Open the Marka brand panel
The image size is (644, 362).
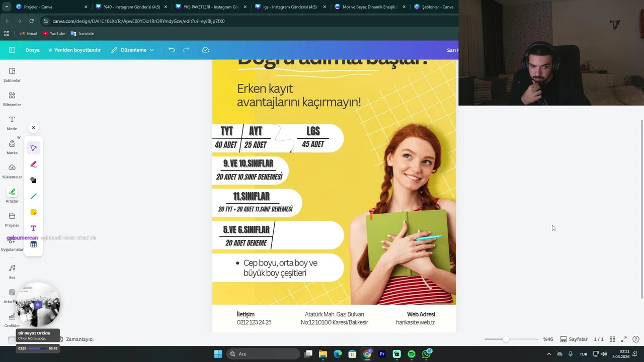(x=12, y=147)
